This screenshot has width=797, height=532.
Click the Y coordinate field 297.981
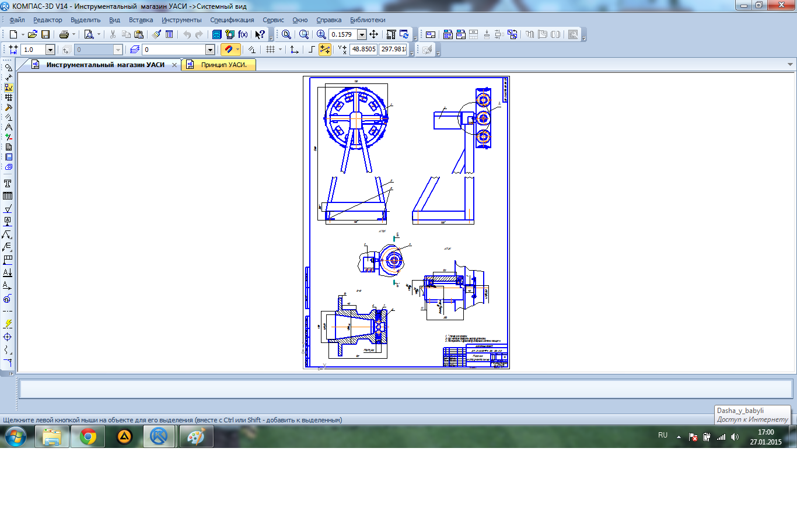(x=393, y=50)
